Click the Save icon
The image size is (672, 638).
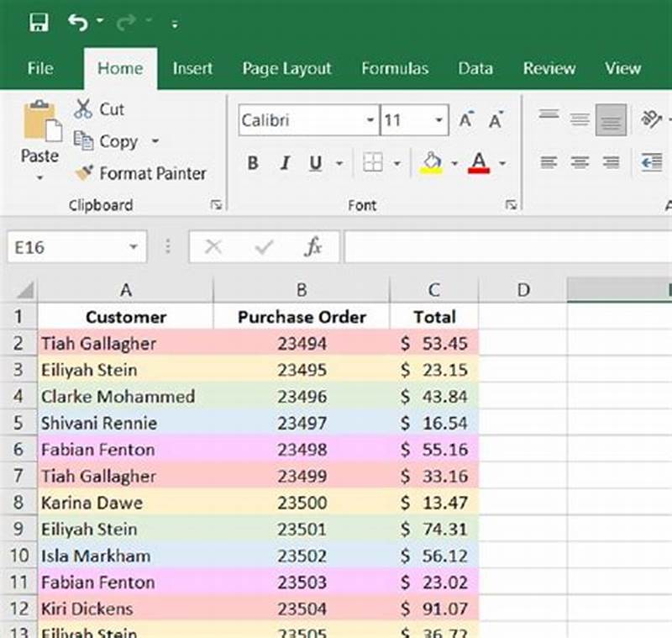point(39,23)
